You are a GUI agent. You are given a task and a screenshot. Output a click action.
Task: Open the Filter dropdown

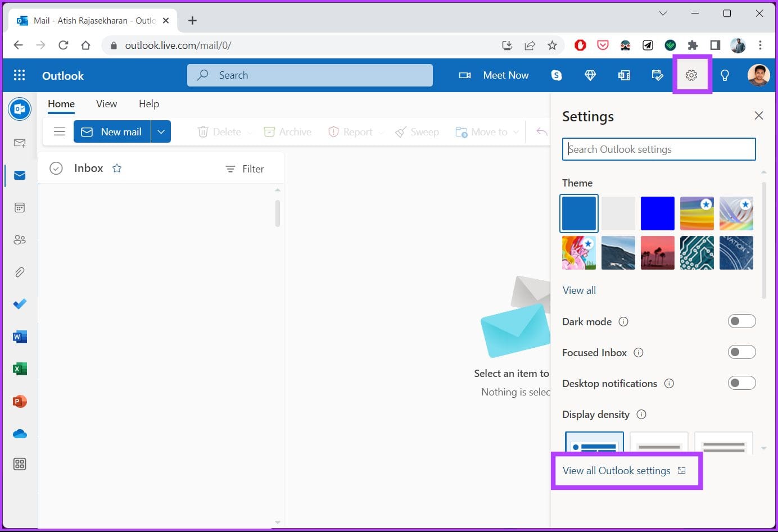245,169
